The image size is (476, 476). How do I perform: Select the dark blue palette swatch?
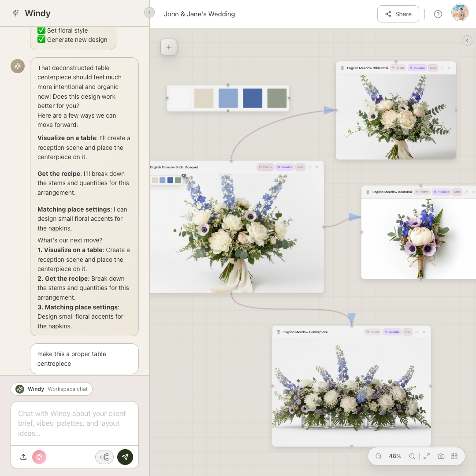(x=253, y=98)
